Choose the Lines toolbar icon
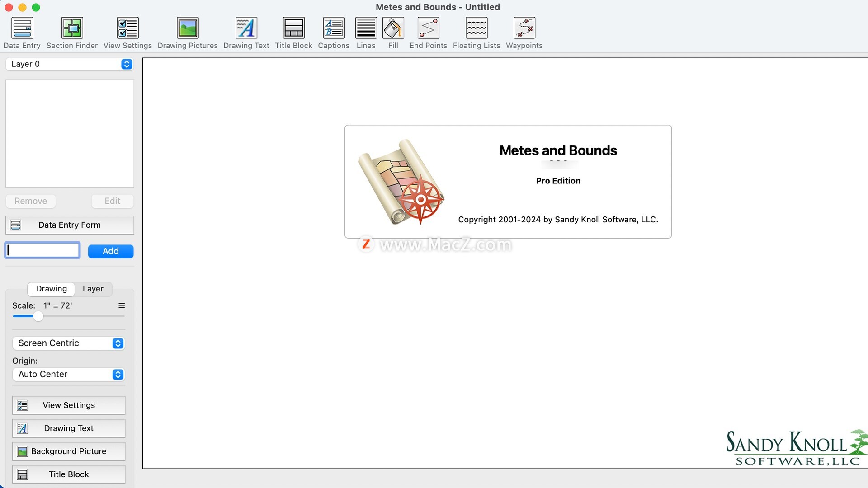 [x=366, y=28]
